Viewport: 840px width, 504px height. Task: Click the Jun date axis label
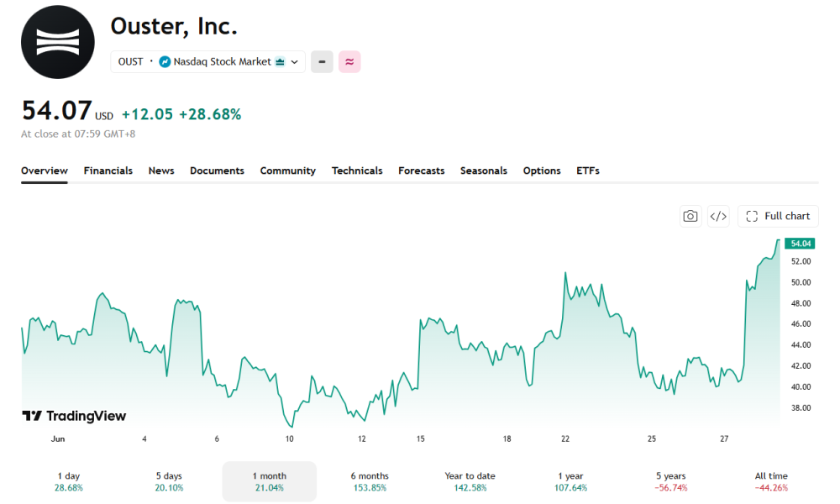58,438
